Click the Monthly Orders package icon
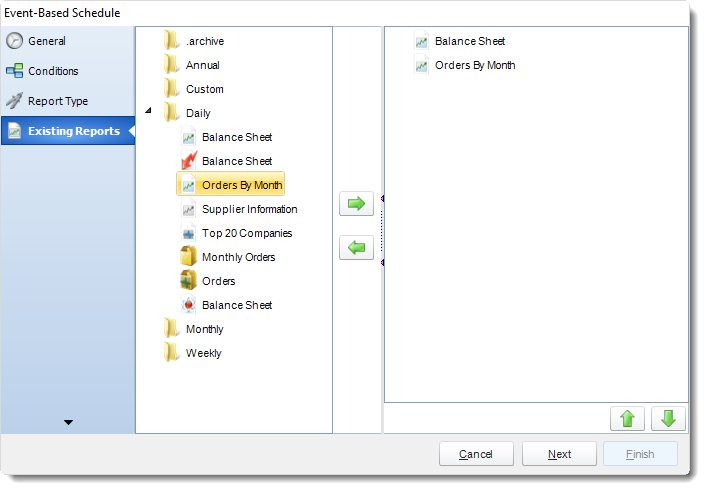This screenshot has height=490, width=705. [x=188, y=257]
